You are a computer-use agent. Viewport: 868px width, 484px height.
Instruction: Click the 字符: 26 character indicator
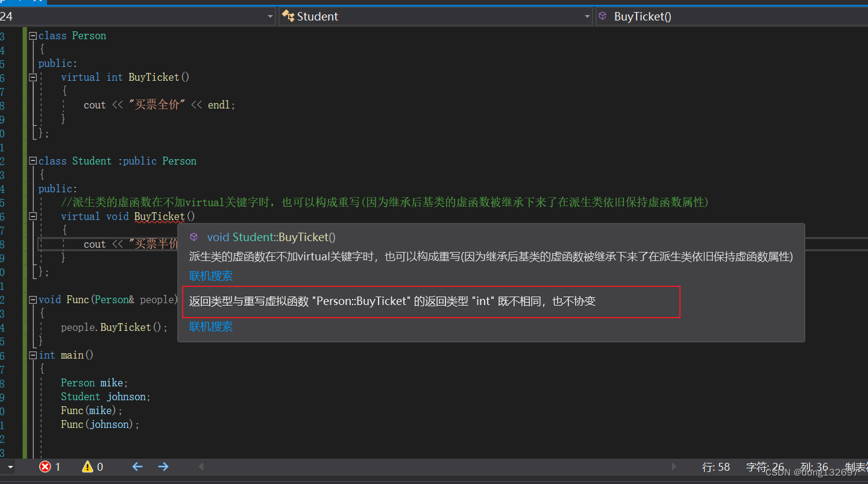[765, 467]
